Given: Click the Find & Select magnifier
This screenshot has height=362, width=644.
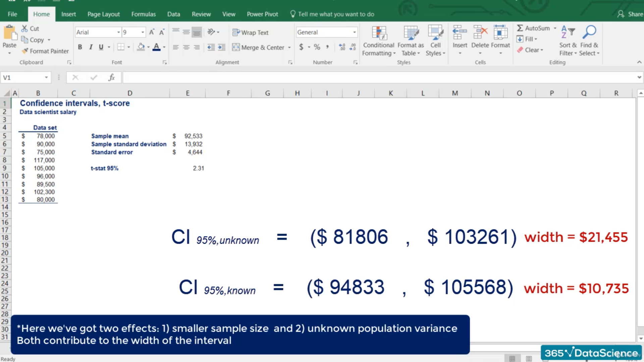Looking at the screenshot, I should 589,33.
